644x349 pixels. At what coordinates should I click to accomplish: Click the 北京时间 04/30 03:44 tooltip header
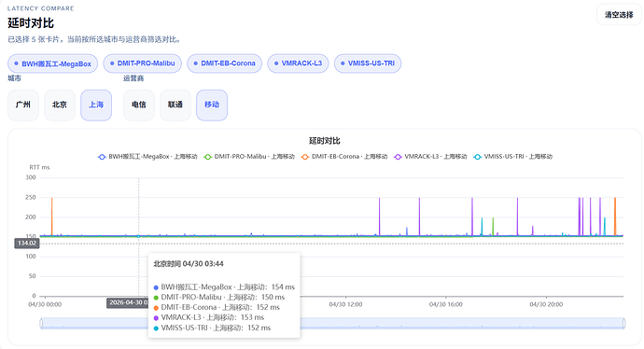(x=189, y=263)
